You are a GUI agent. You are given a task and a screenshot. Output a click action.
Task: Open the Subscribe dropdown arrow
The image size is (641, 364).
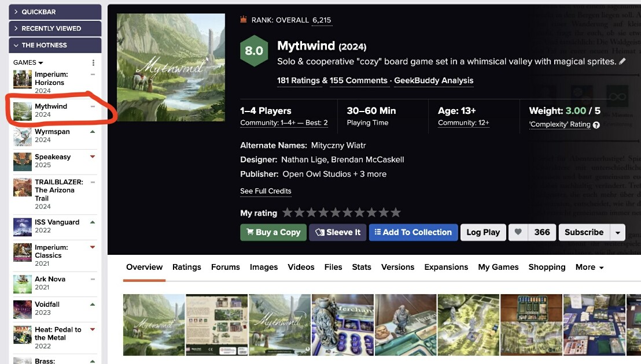[x=618, y=232]
